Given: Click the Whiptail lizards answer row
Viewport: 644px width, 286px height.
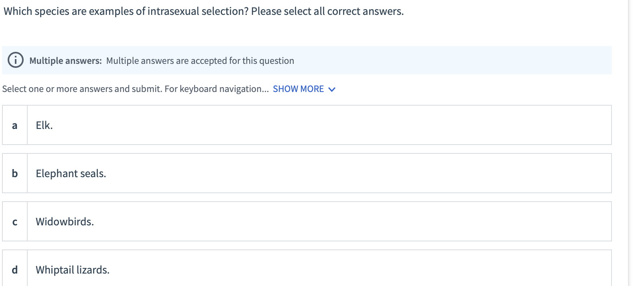Looking at the screenshot, I should click(281, 270).
